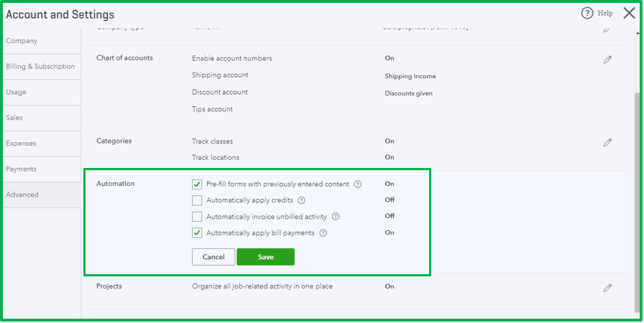Save the Automation settings
Viewport: 644px width, 323px height.
point(266,257)
